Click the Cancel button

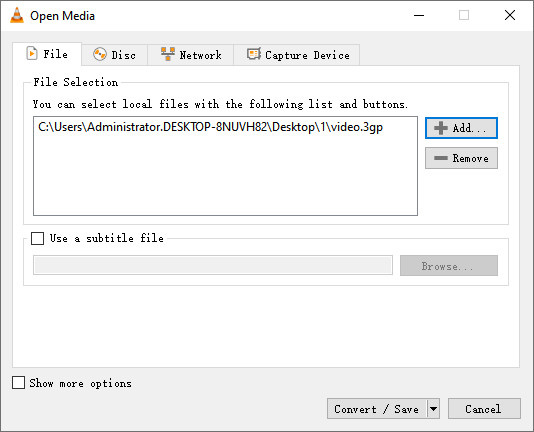click(484, 409)
